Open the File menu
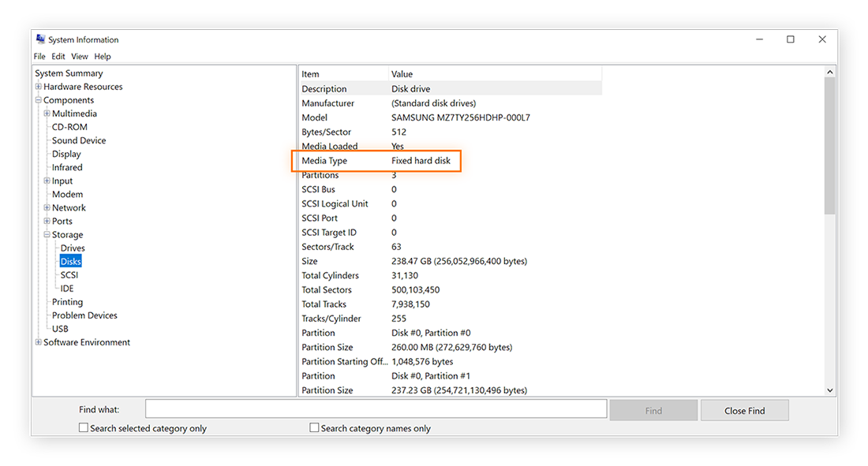Image resolution: width=868 pixels, height=466 pixels. click(x=39, y=56)
